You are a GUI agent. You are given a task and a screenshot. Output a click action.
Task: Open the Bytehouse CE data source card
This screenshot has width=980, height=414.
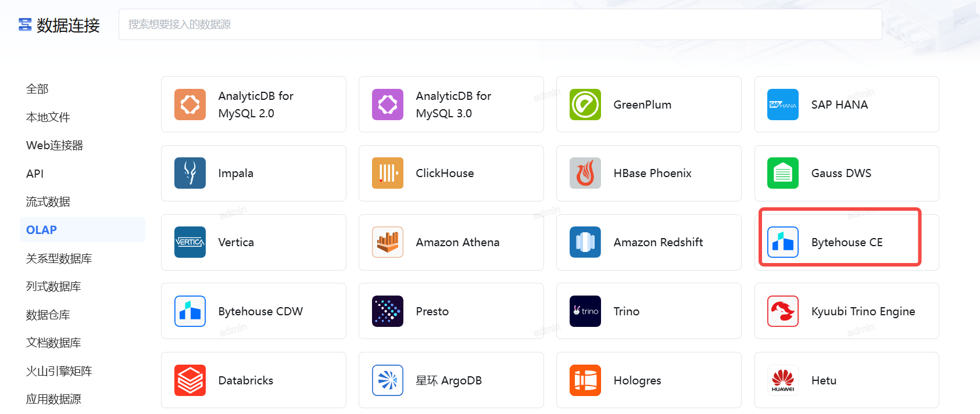point(846,242)
